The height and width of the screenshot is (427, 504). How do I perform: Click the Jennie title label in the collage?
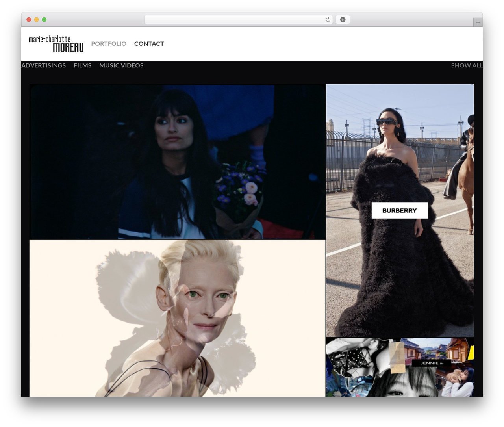(x=432, y=363)
